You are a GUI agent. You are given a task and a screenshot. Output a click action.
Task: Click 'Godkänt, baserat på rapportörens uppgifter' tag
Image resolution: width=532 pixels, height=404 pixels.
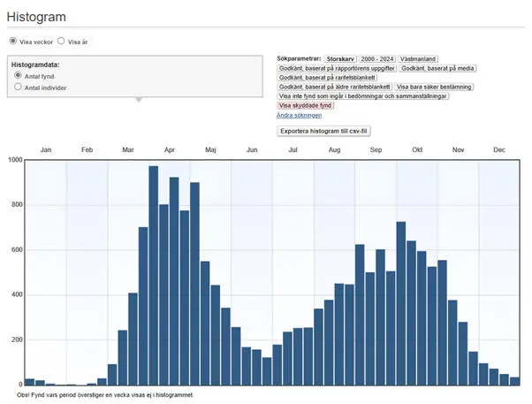click(337, 67)
